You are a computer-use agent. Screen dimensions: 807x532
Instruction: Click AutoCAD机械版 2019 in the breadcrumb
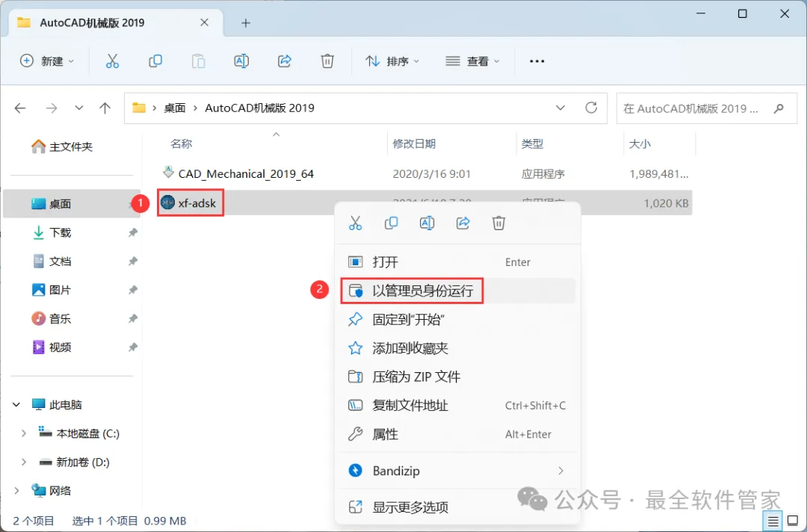(260, 108)
